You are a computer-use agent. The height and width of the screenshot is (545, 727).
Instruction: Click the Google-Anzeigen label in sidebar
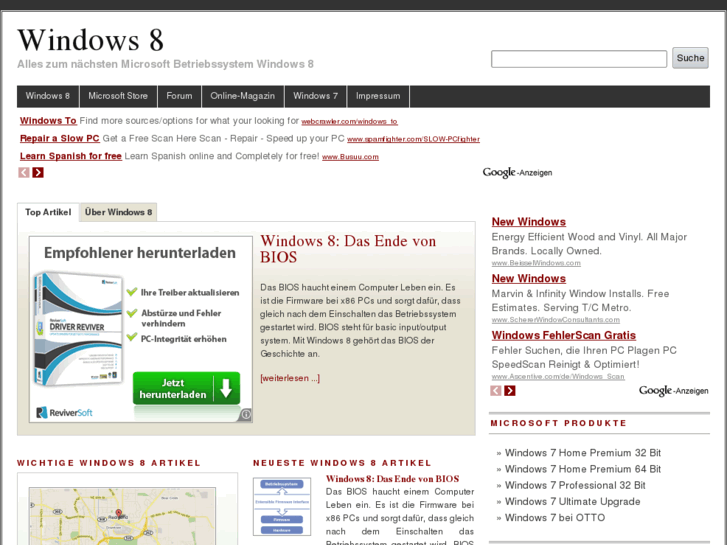[674, 391]
